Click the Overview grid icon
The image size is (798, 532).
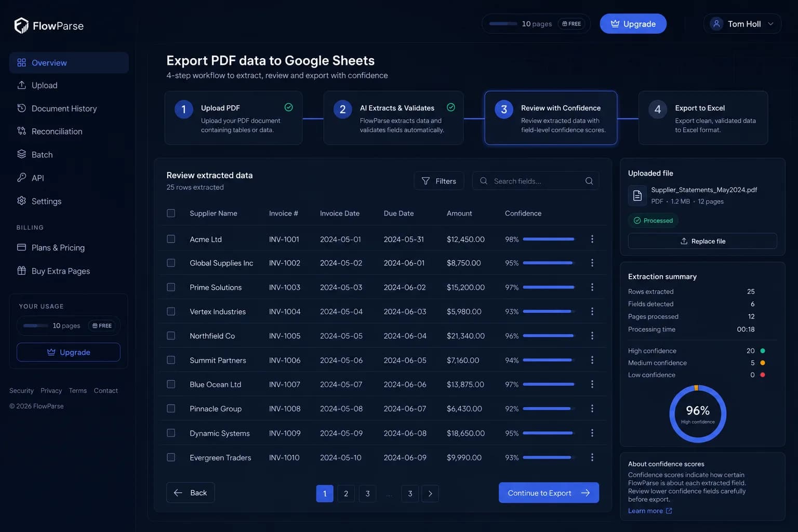click(x=21, y=62)
